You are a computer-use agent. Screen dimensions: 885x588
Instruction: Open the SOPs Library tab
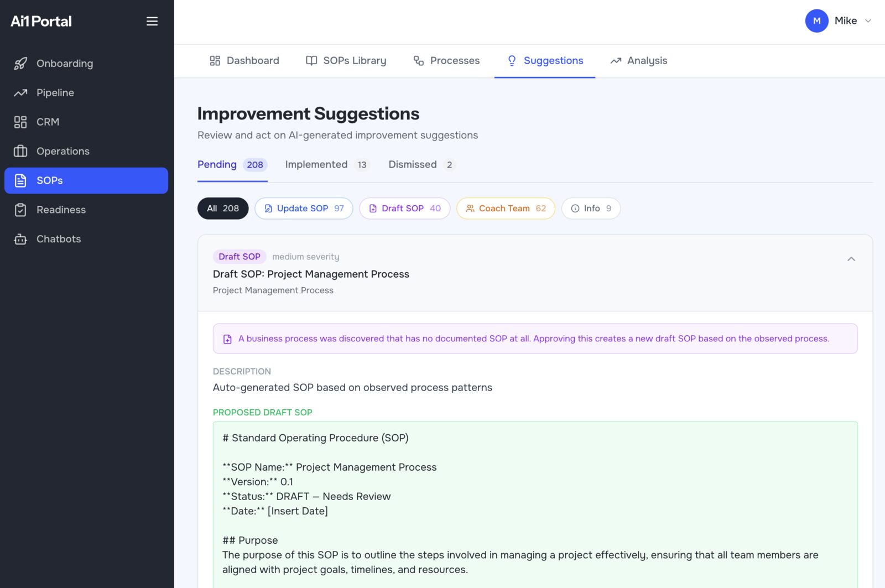[x=346, y=61]
